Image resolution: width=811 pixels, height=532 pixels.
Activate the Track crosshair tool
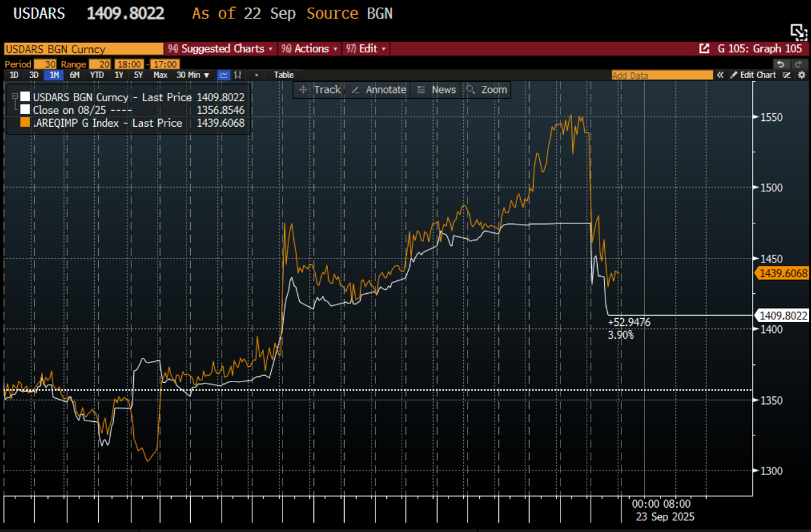point(318,90)
